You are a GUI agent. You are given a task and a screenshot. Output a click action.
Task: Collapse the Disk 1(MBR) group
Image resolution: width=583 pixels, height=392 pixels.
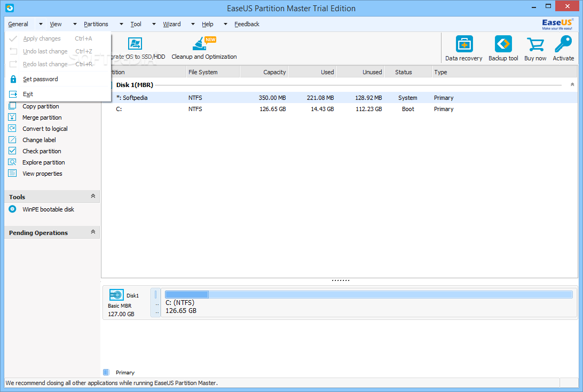(572, 85)
